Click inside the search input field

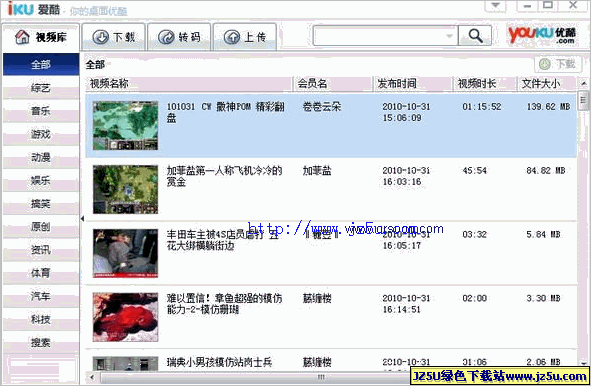click(x=379, y=36)
